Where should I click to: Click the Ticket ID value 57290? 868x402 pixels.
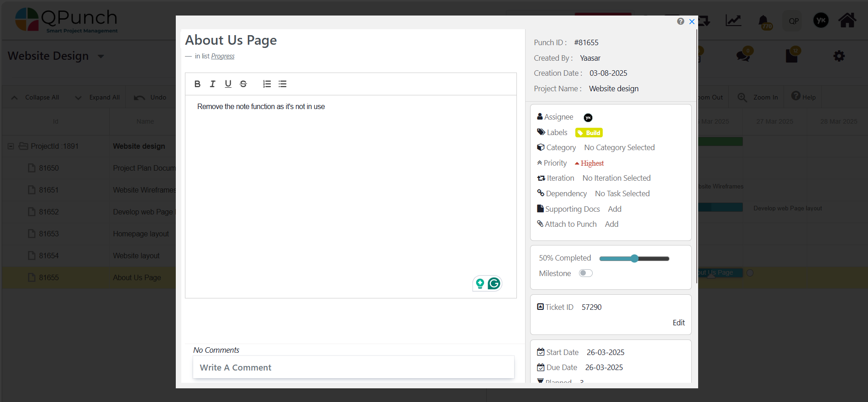[x=592, y=308]
